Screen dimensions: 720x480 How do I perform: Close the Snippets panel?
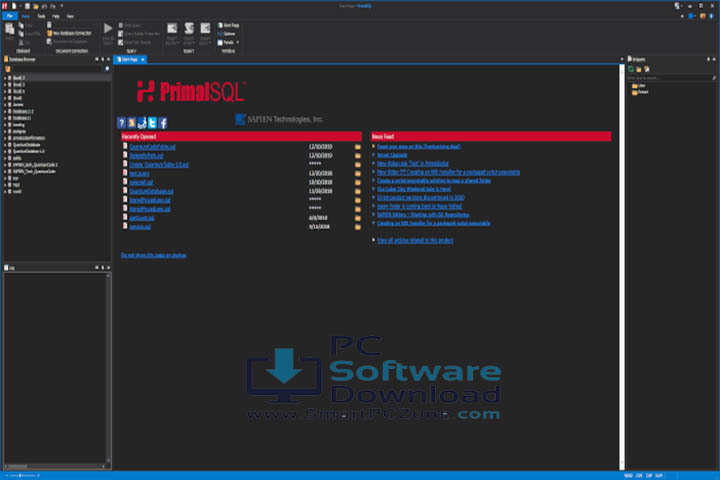pyautogui.click(x=714, y=59)
